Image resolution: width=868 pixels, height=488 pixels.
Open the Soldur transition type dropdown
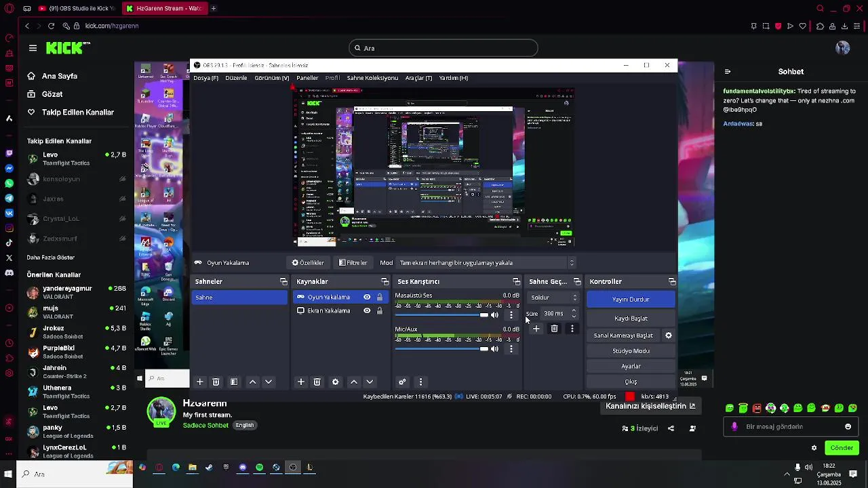click(554, 298)
